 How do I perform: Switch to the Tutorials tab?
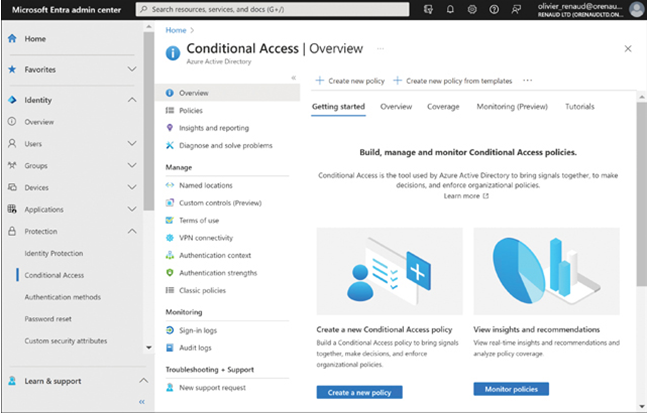coord(580,107)
